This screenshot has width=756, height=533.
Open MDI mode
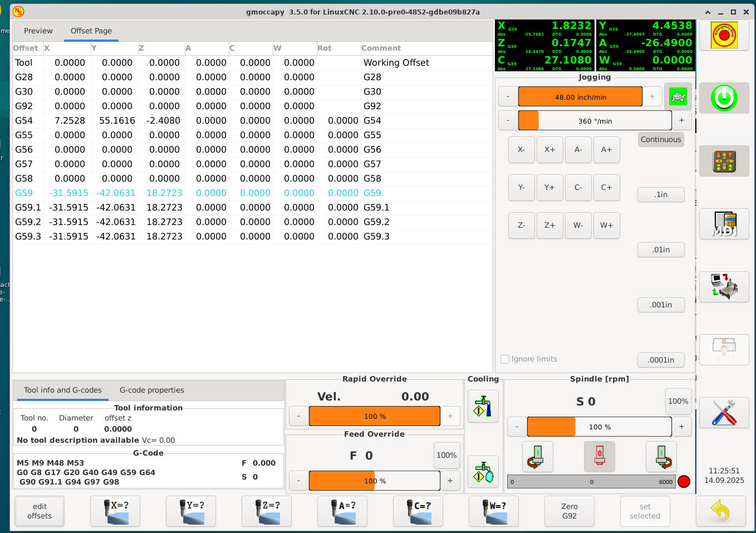point(724,224)
